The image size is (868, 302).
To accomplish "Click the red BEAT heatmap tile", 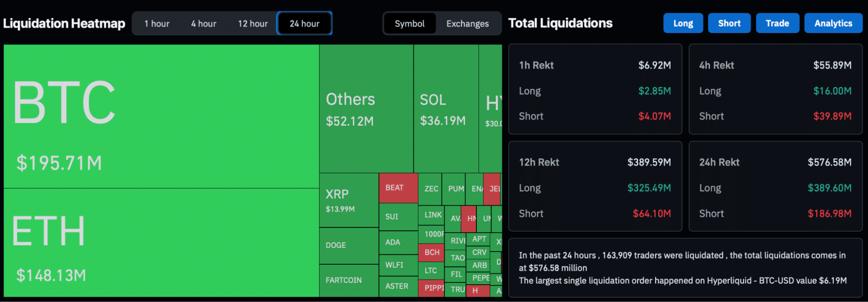I will pos(398,188).
